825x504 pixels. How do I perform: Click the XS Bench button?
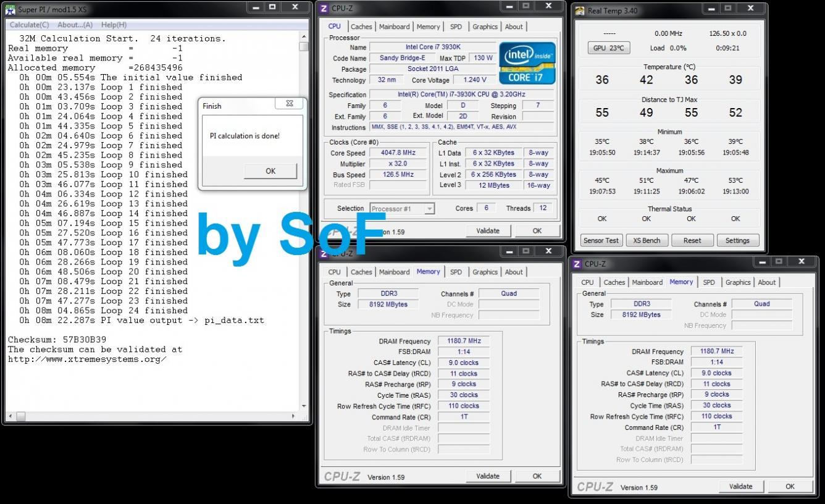click(x=647, y=241)
